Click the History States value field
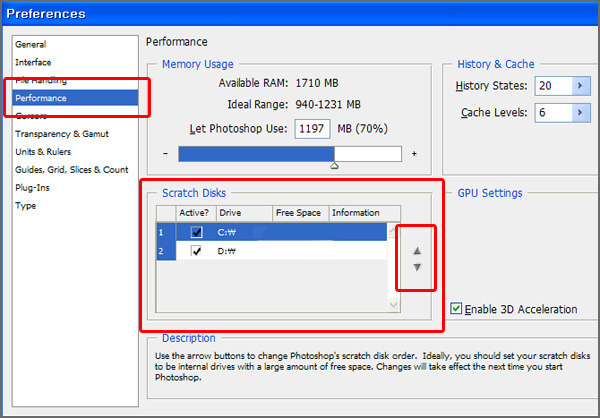 coord(554,86)
